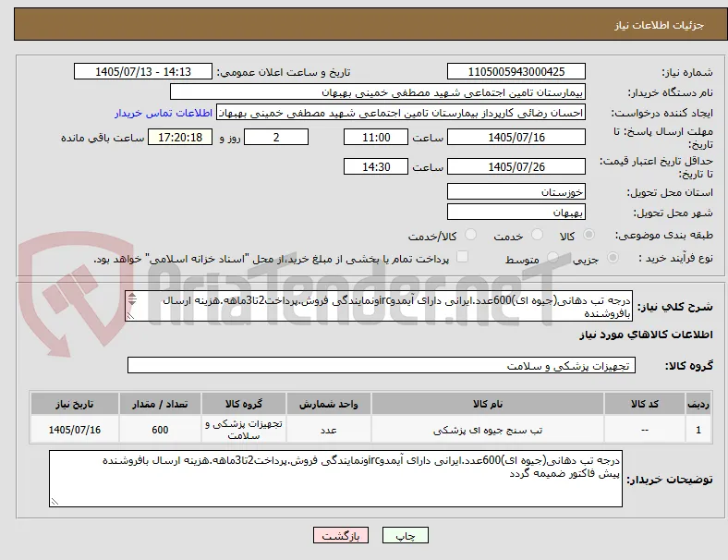Click the resize handle of توضیحات خریدار box
Viewport: 728px width, 560px height.
pos(55,502)
